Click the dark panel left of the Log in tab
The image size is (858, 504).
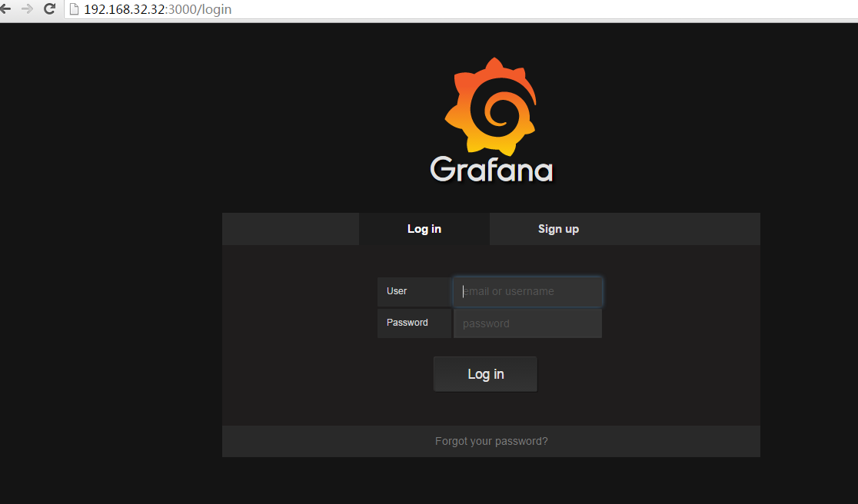coord(291,229)
